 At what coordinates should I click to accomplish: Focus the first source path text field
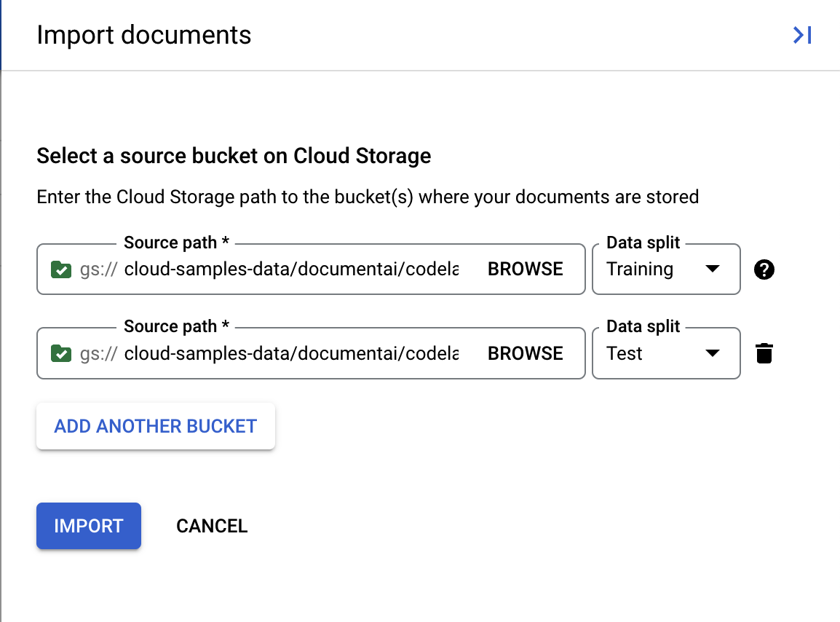(x=291, y=269)
